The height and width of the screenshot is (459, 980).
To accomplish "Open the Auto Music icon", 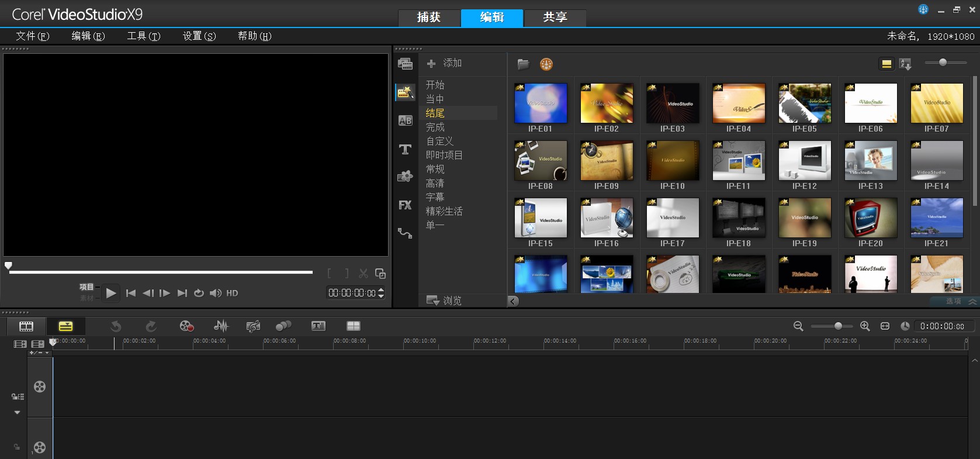I will (253, 326).
